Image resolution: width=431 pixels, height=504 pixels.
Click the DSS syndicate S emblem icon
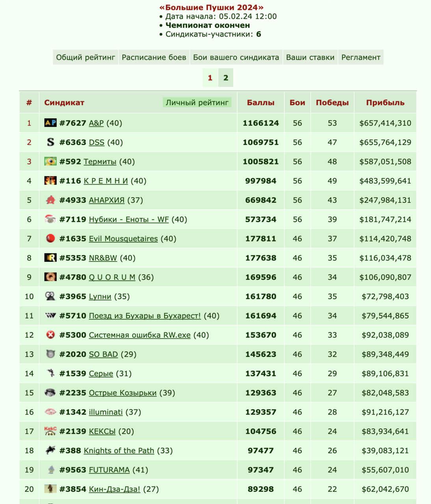pyautogui.click(x=50, y=142)
